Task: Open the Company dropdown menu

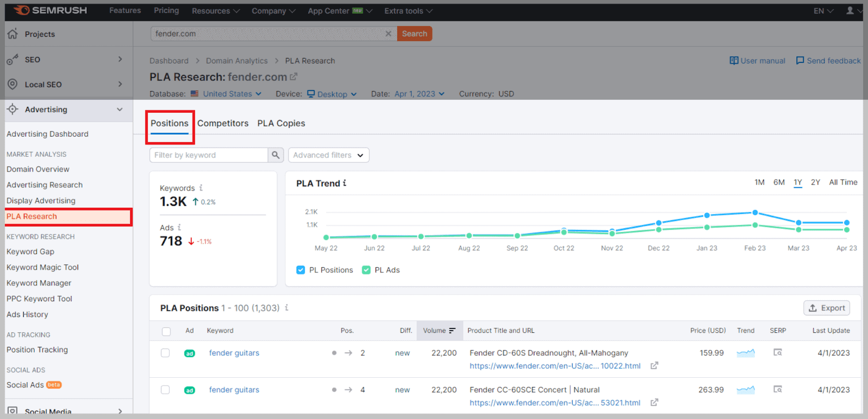Action: (x=273, y=11)
